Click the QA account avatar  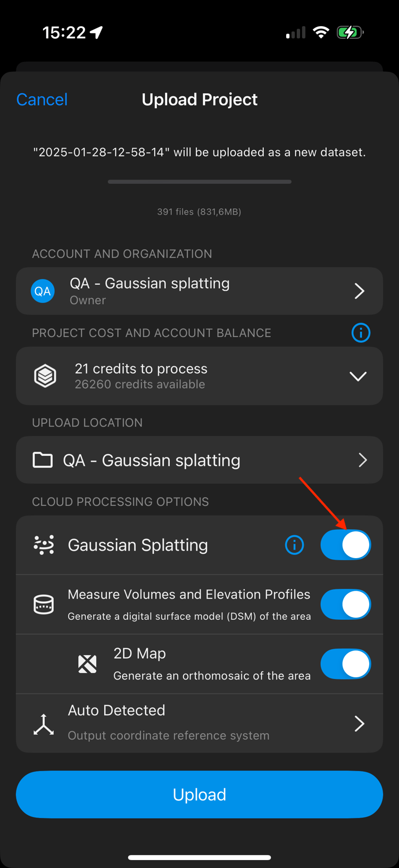43,291
